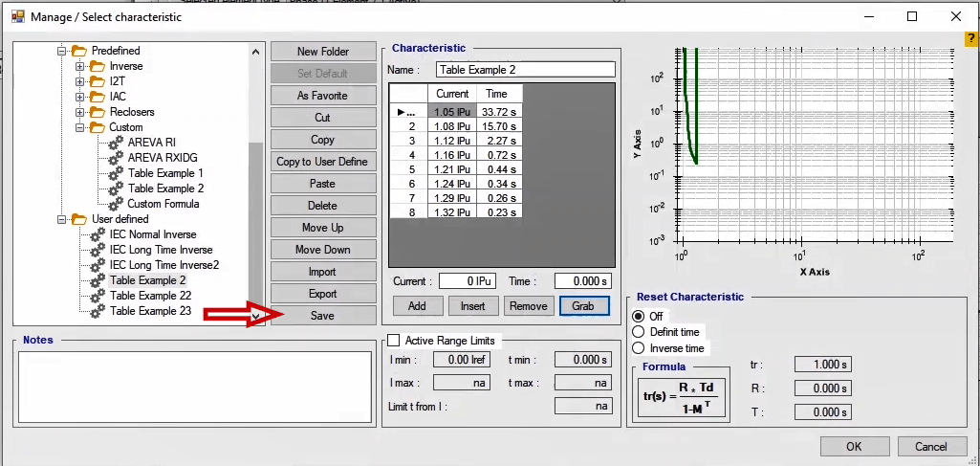Click the gear icon beside Table Example 23
Screen dimensions: 980x466
[98, 311]
